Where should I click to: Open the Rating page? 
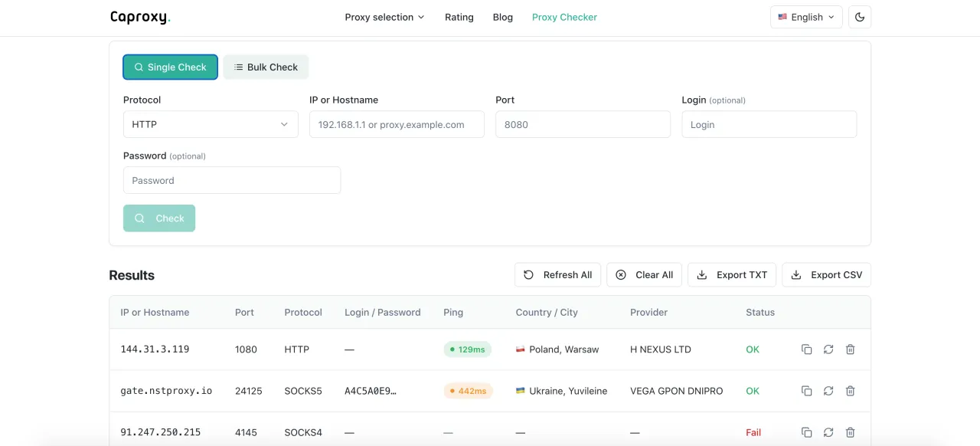tap(459, 17)
